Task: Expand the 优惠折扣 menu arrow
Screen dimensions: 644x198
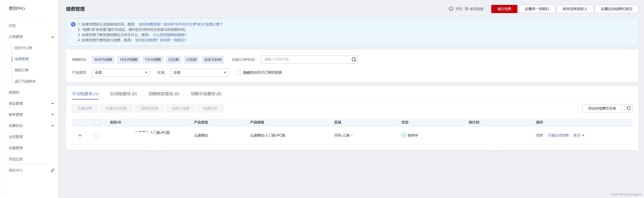Action: (53, 126)
